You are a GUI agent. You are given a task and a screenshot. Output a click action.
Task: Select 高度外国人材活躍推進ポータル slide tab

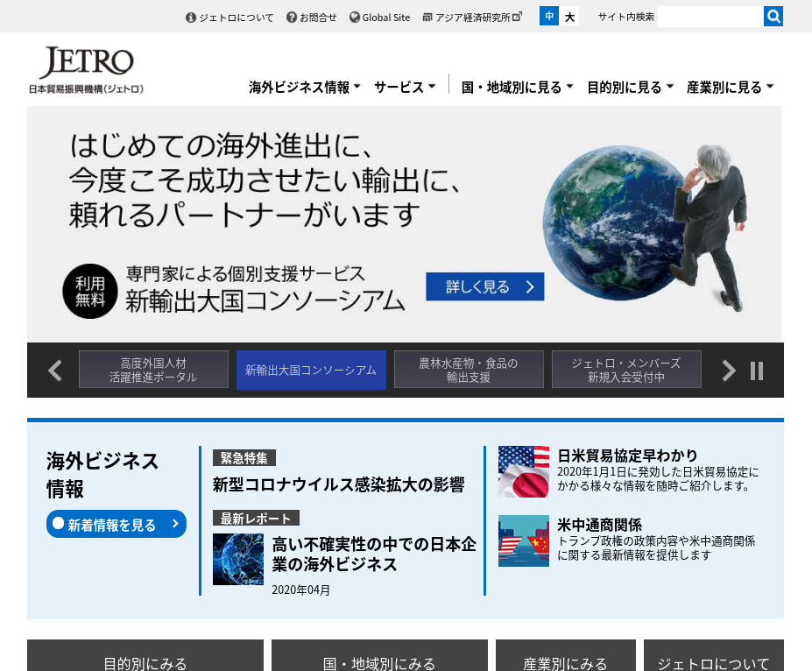point(153,370)
